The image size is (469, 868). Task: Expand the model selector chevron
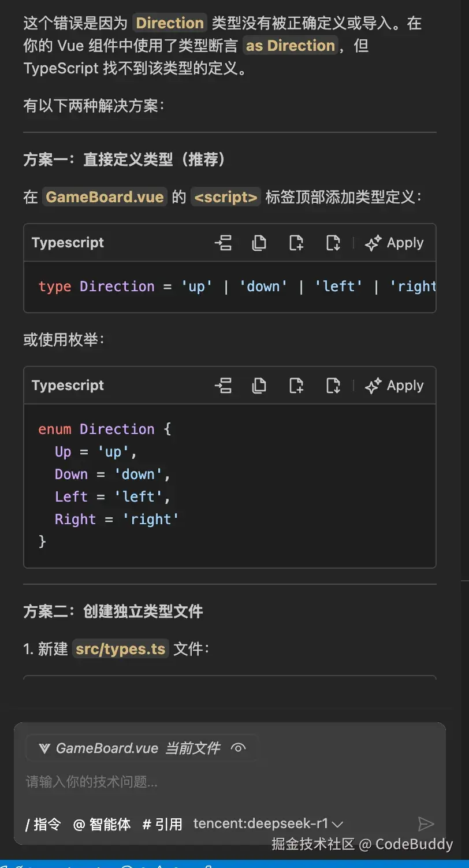point(338,824)
